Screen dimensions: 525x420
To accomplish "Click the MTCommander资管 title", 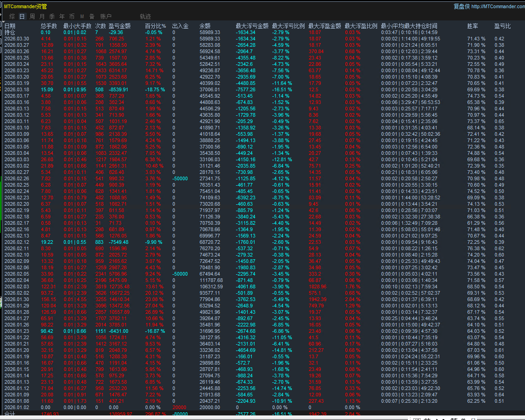I will pos(25,6).
